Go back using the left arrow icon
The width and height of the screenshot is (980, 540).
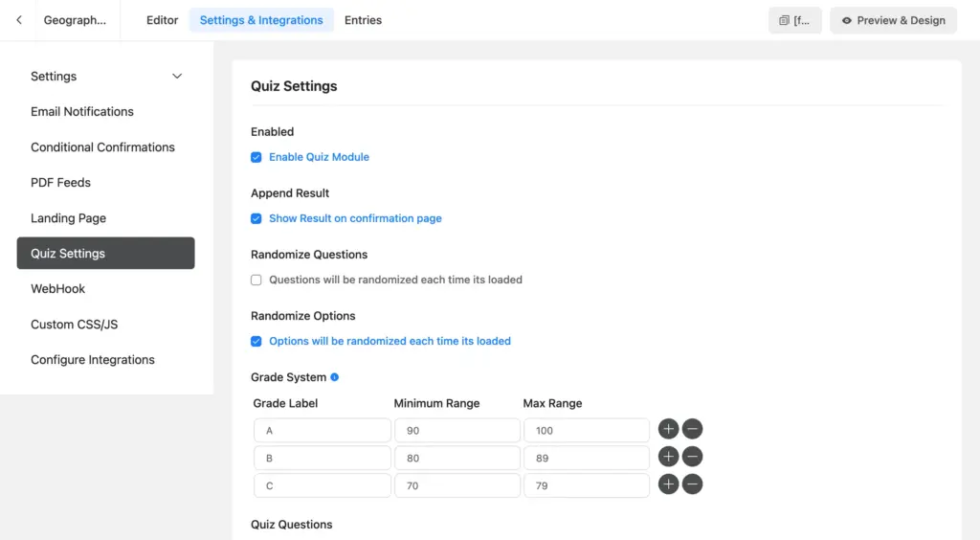19,20
